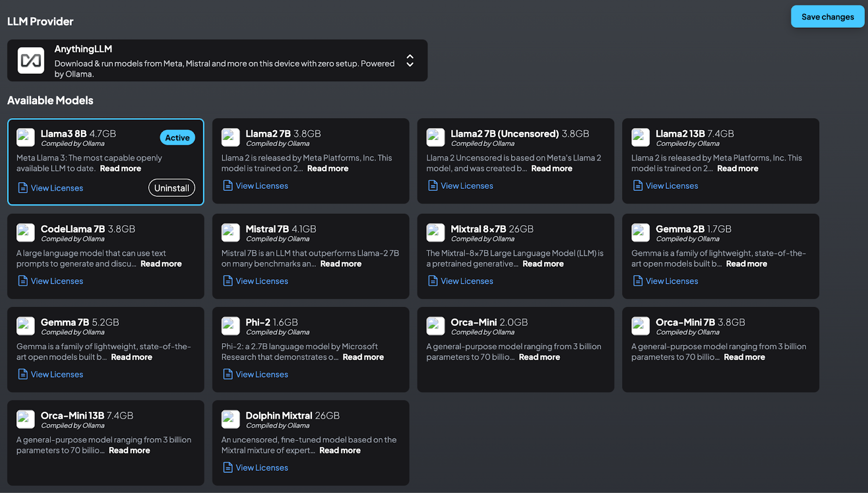Click the Dolphin Mixtral model icon
Image resolution: width=868 pixels, height=493 pixels.
(231, 419)
